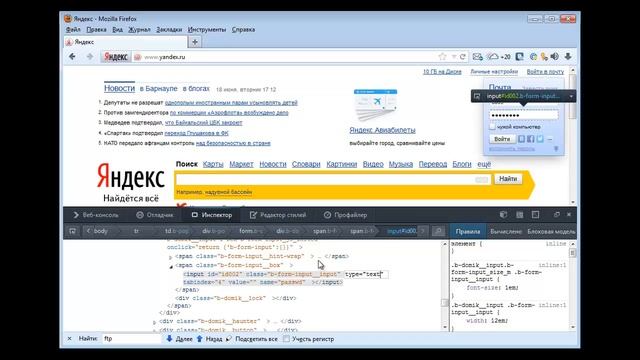The height and width of the screenshot is (360, 640).
Task: Click the speaker icon in the browser toolbar
Action: pos(555,57)
